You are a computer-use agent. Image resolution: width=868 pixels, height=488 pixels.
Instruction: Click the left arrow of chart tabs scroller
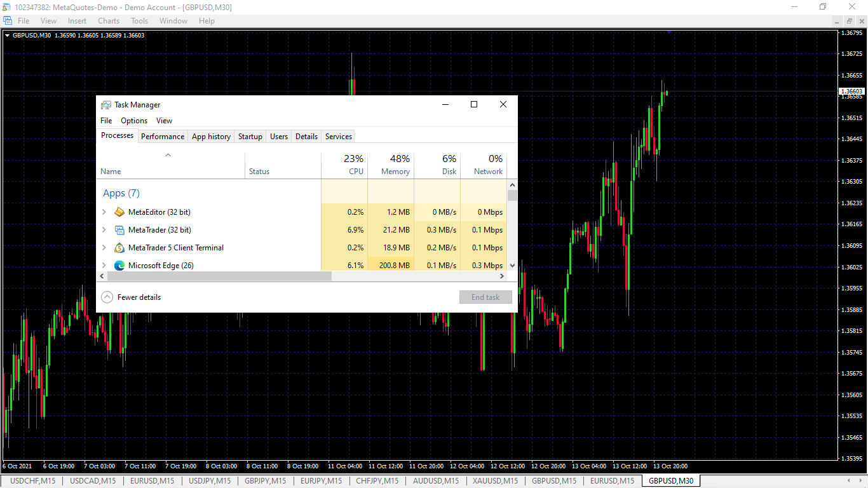849,481
